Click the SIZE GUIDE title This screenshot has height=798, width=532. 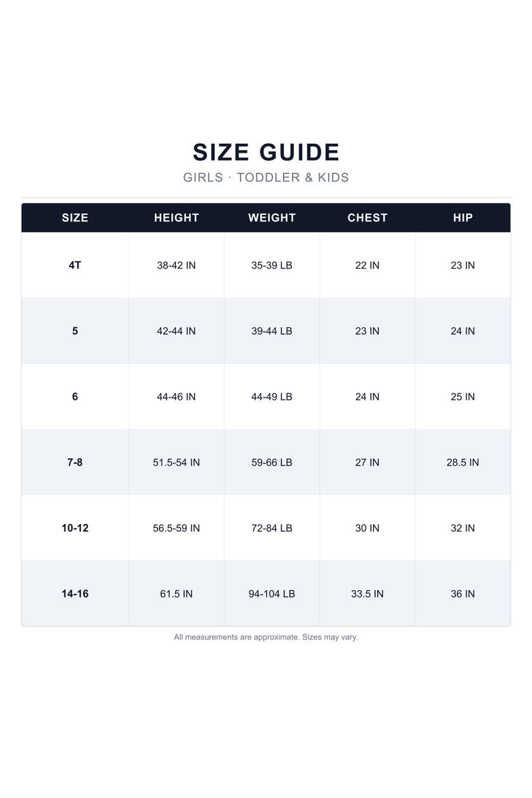pyautogui.click(x=266, y=152)
